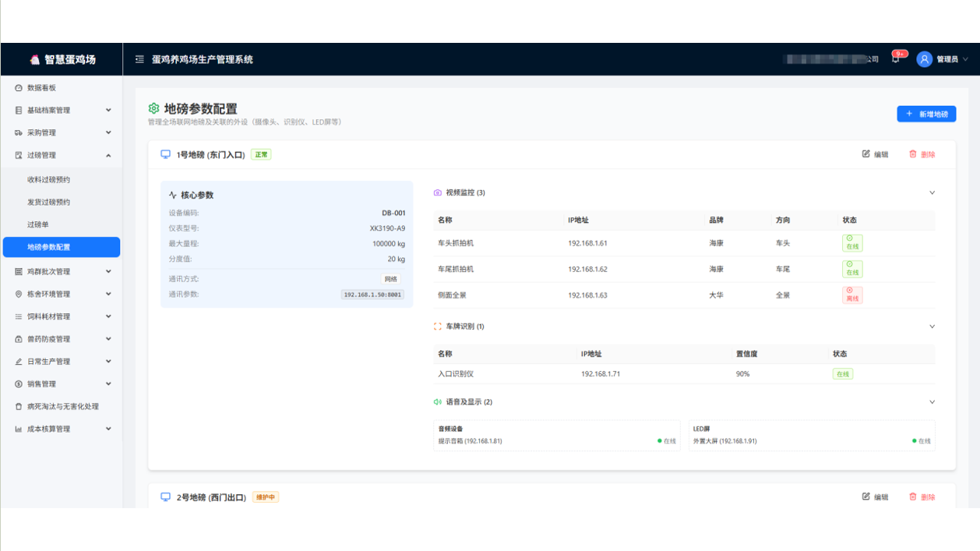
Task: Click 删除 for 2号地磅
Action: (x=922, y=497)
